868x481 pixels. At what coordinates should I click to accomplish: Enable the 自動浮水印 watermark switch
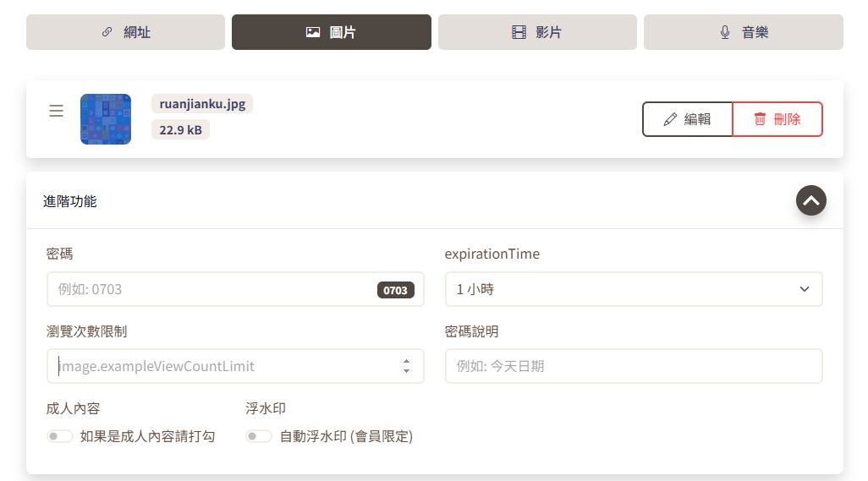pos(259,436)
